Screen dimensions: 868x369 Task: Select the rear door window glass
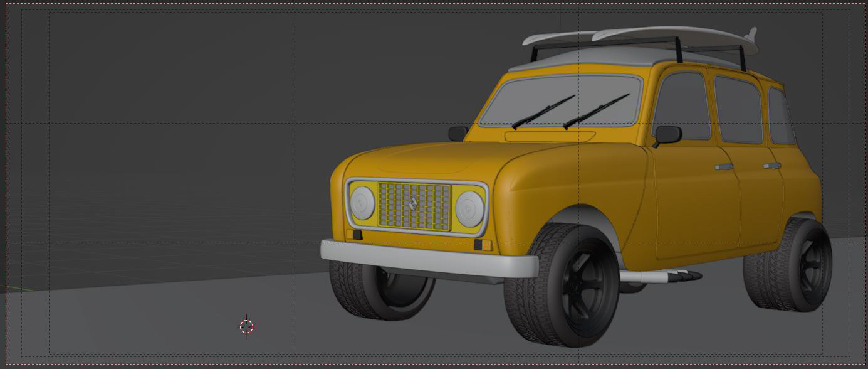coord(738,110)
